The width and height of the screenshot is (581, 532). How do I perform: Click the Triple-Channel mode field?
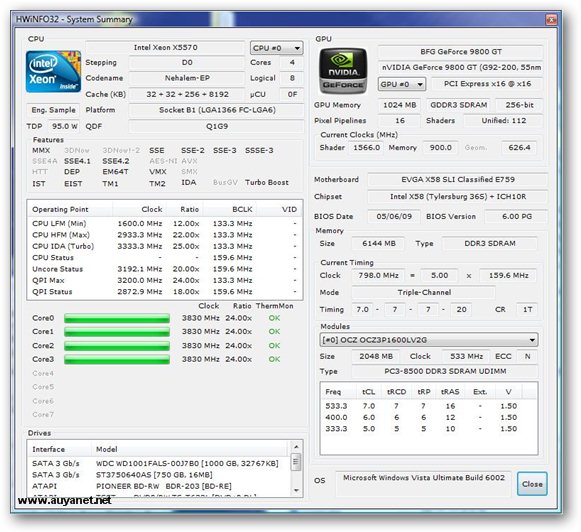click(x=424, y=293)
